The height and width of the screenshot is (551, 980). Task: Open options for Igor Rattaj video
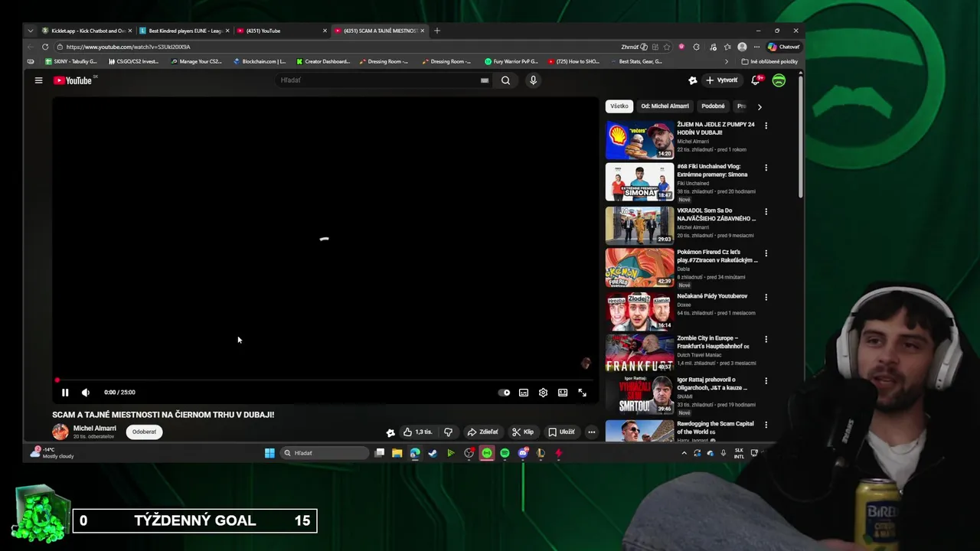[x=766, y=381]
